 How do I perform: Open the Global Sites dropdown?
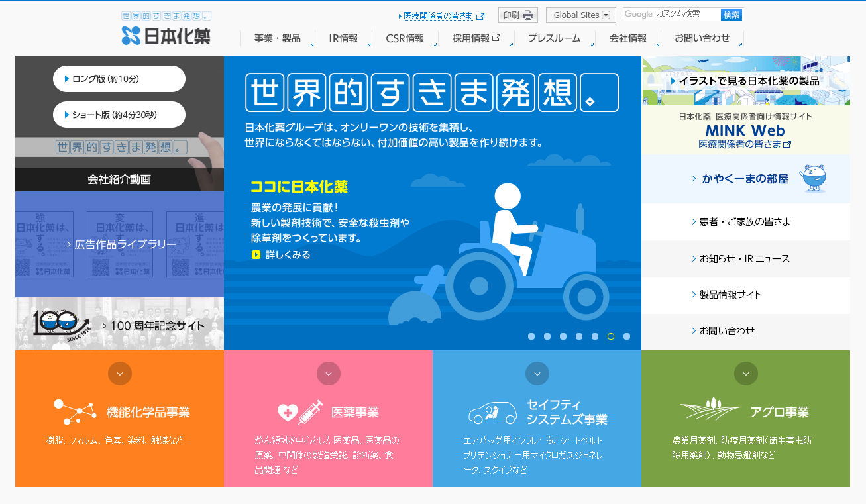click(581, 15)
